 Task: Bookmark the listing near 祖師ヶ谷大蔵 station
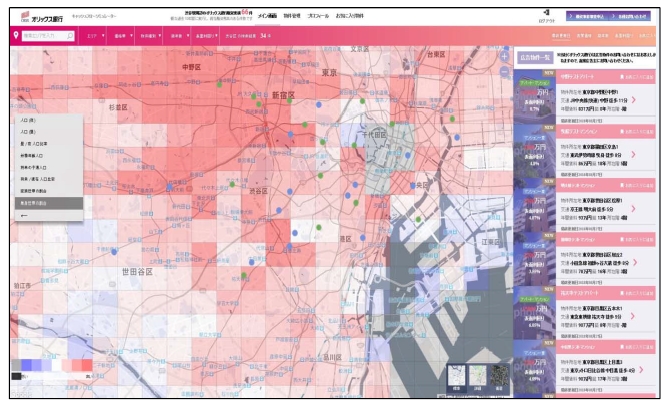click(637, 239)
